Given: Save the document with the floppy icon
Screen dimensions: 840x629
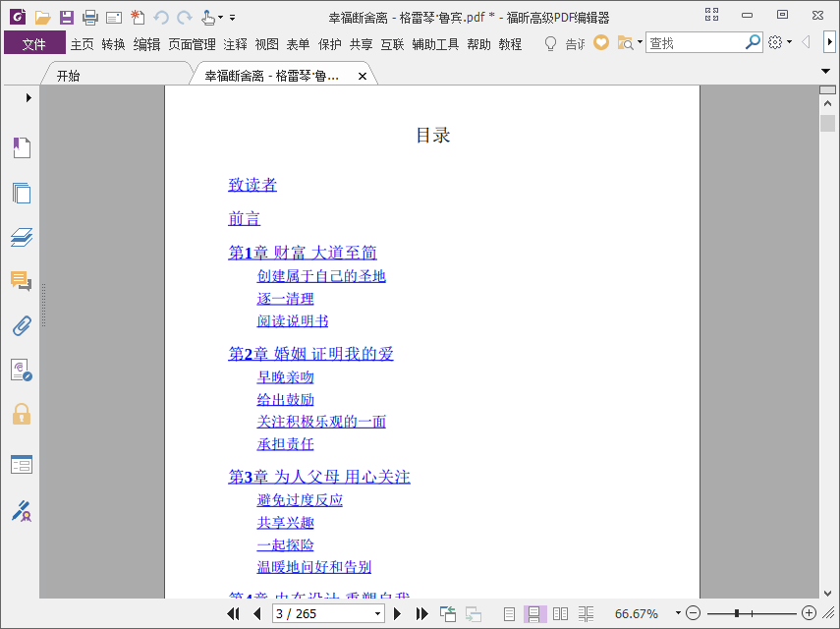Looking at the screenshot, I should [x=67, y=18].
